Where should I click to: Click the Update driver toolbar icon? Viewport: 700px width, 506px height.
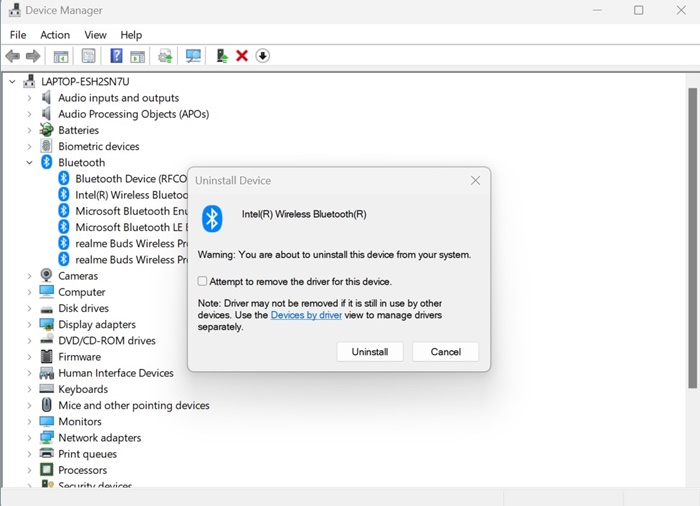pyautogui.click(x=165, y=56)
